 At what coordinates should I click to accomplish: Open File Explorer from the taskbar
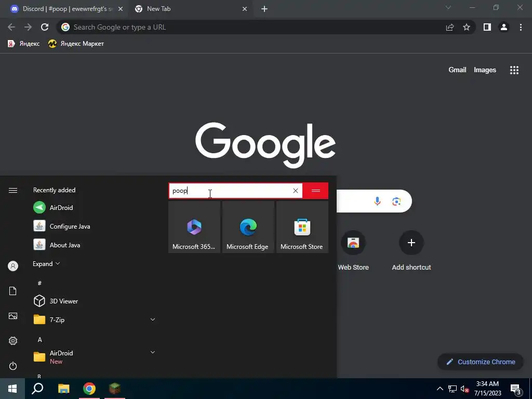tap(63, 389)
